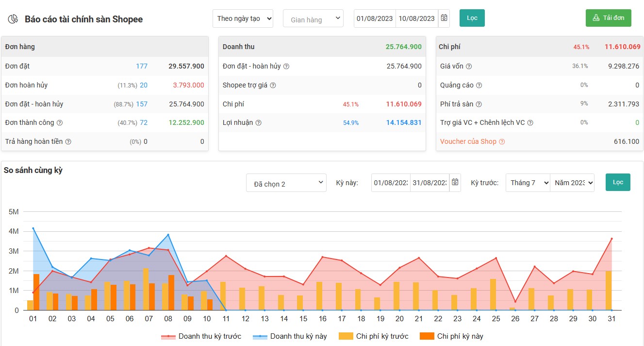This screenshot has height=346, width=644.
Task: Click help icon beside Giá vốn
Action: click(469, 66)
